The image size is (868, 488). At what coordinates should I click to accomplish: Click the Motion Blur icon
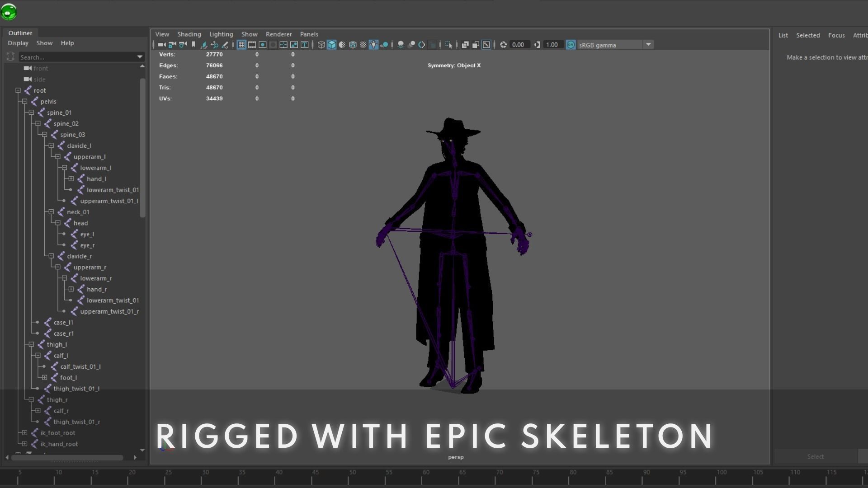coord(411,45)
